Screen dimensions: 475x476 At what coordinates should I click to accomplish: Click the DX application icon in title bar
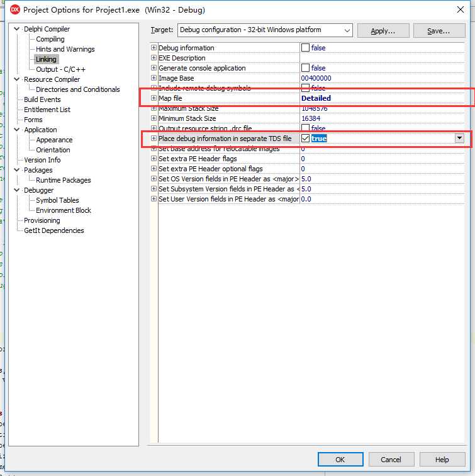click(15, 9)
